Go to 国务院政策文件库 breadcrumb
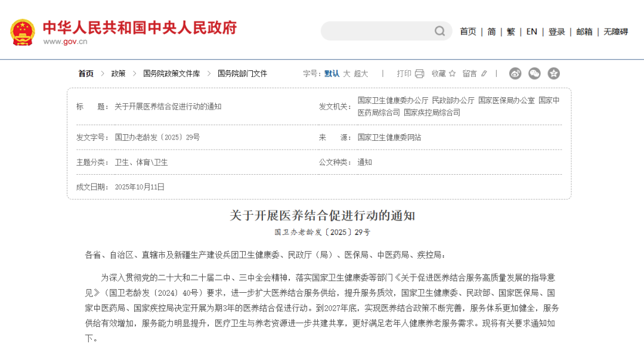 [171, 73]
